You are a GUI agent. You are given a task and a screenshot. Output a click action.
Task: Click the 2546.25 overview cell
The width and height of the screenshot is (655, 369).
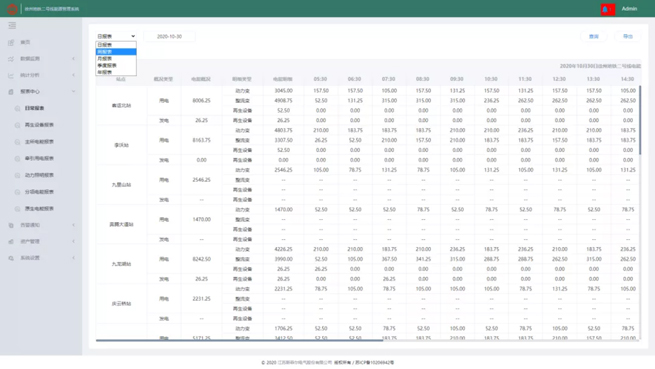pyautogui.click(x=201, y=180)
